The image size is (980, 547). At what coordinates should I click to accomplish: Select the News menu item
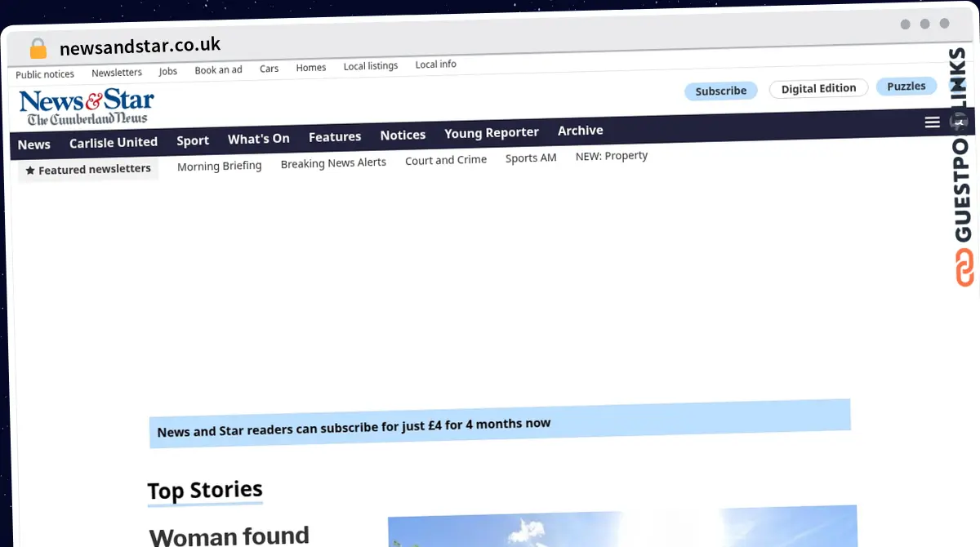34,145
